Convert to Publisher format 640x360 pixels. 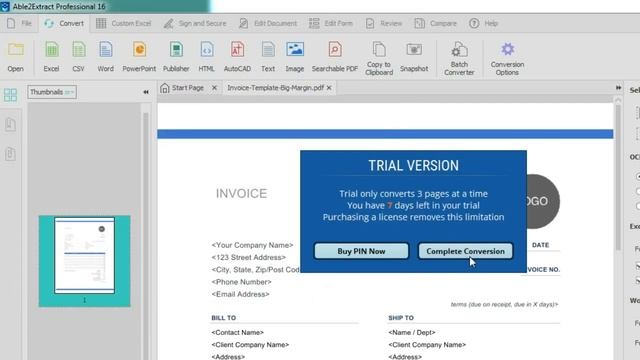tap(176, 57)
